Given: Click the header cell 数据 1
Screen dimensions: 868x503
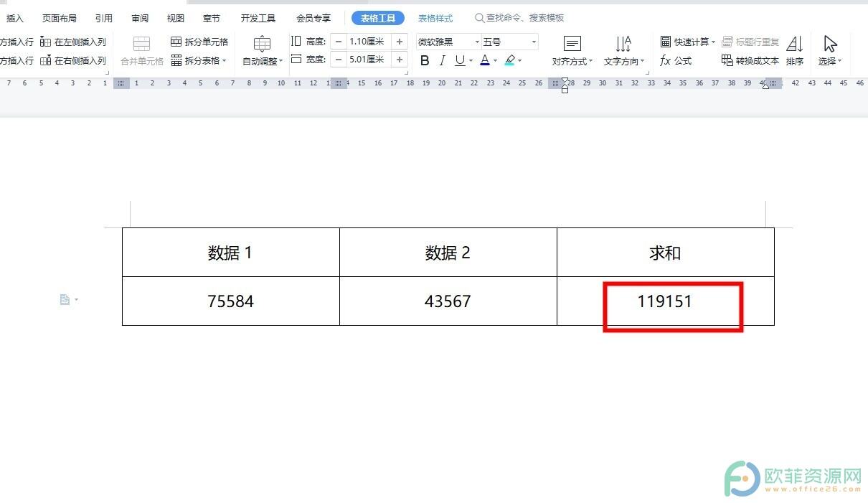Looking at the screenshot, I should 231,253.
